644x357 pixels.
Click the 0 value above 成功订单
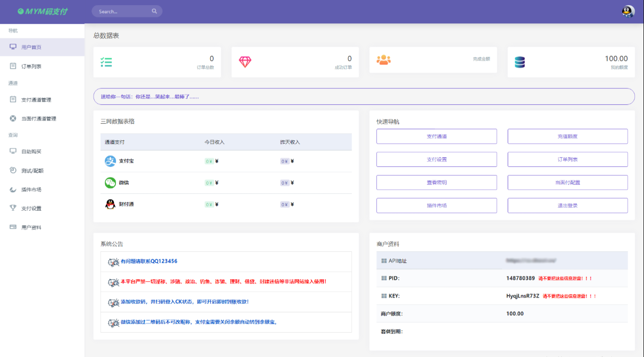coord(349,58)
